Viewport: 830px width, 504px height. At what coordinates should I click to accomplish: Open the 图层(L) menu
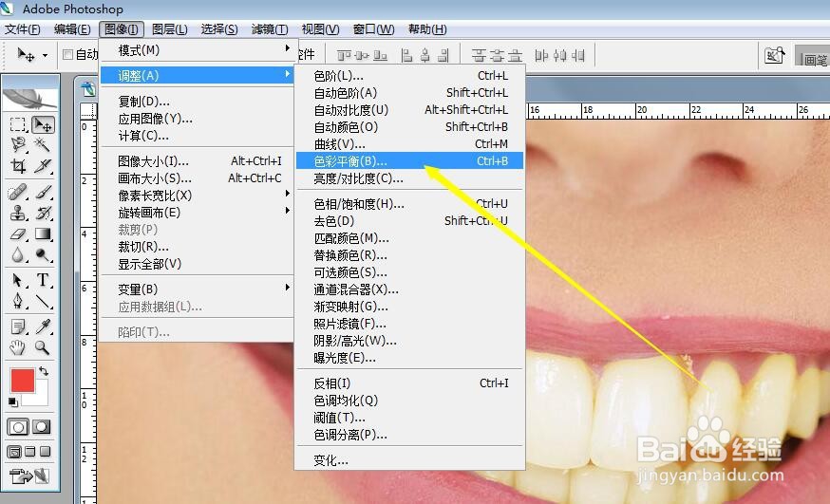169,29
